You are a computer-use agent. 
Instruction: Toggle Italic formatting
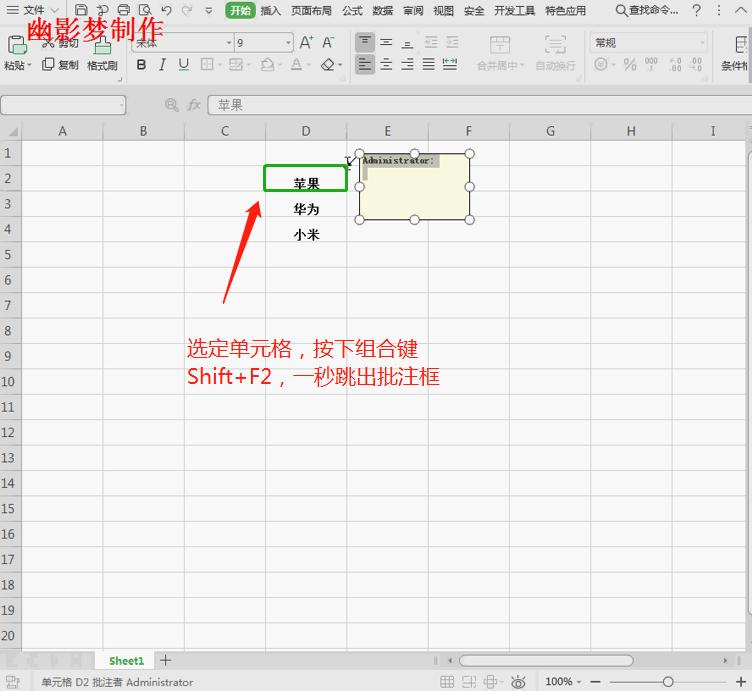point(163,64)
